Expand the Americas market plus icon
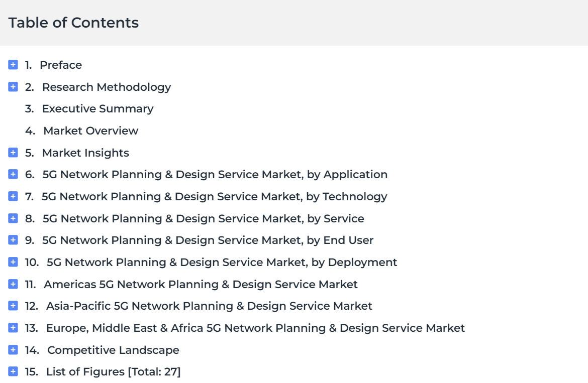The width and height of the screenshot is (588, 383). point(13,284)
